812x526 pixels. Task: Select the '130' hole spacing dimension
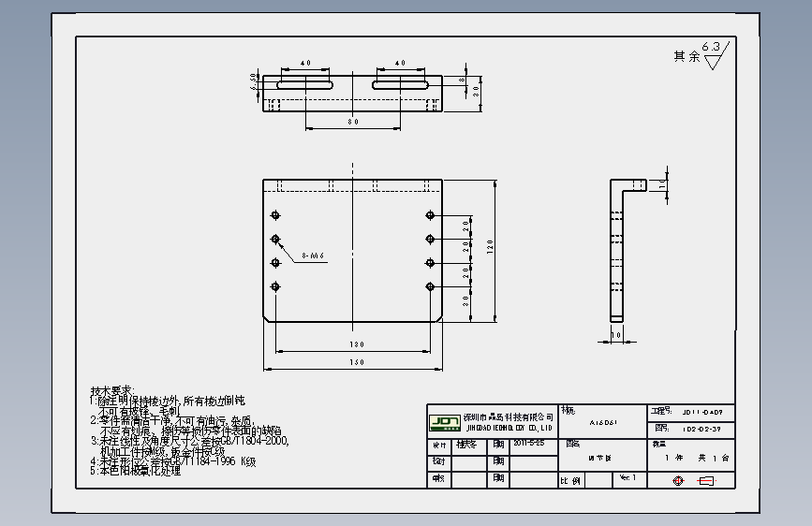pyautogui.click(x=357, y=344)
